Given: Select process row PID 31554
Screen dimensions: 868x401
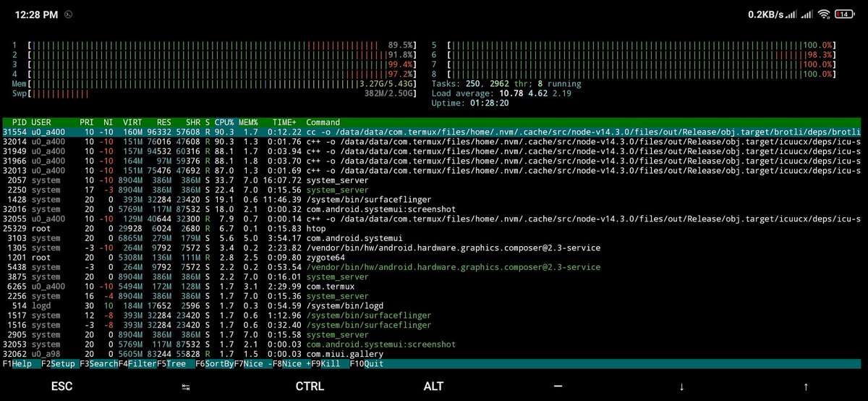Looking at the screenshot, I should click(x=432, y=132).
